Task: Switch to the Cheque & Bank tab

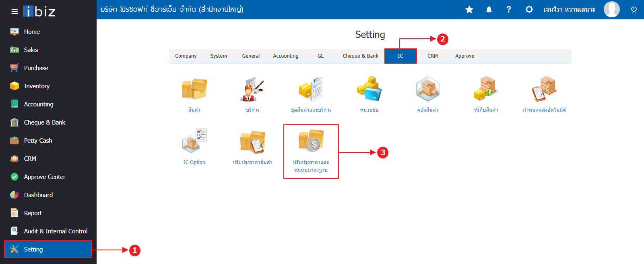Action: tap(360, 56)
